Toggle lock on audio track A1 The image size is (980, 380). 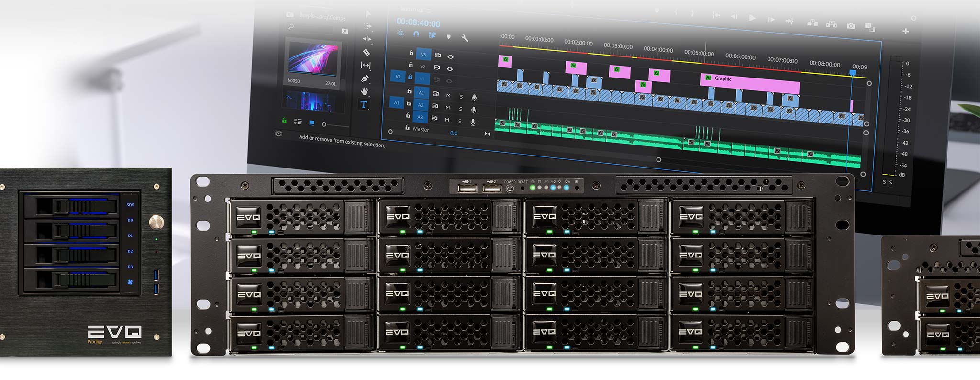(x=409, y=91)
